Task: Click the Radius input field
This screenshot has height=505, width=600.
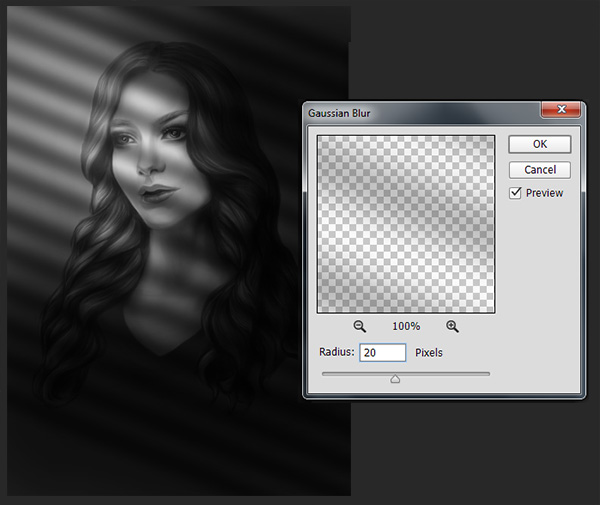Action: pos(382,352)
